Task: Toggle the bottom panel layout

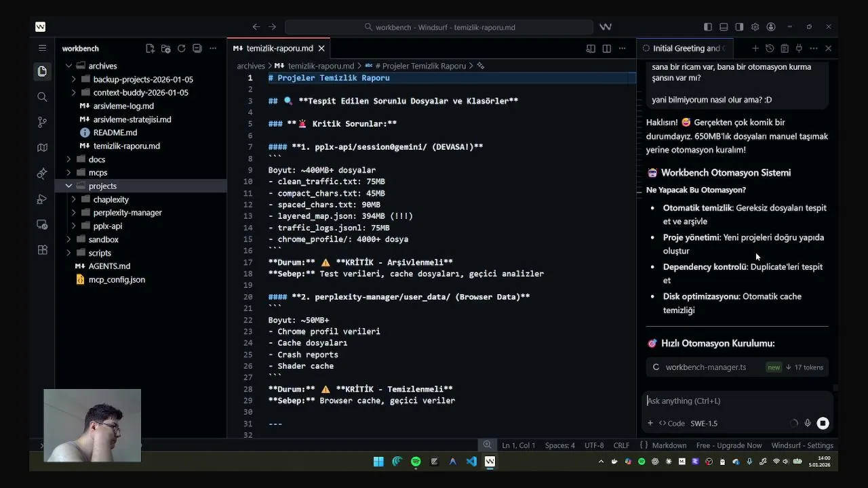Action: (x=724, y=27)
